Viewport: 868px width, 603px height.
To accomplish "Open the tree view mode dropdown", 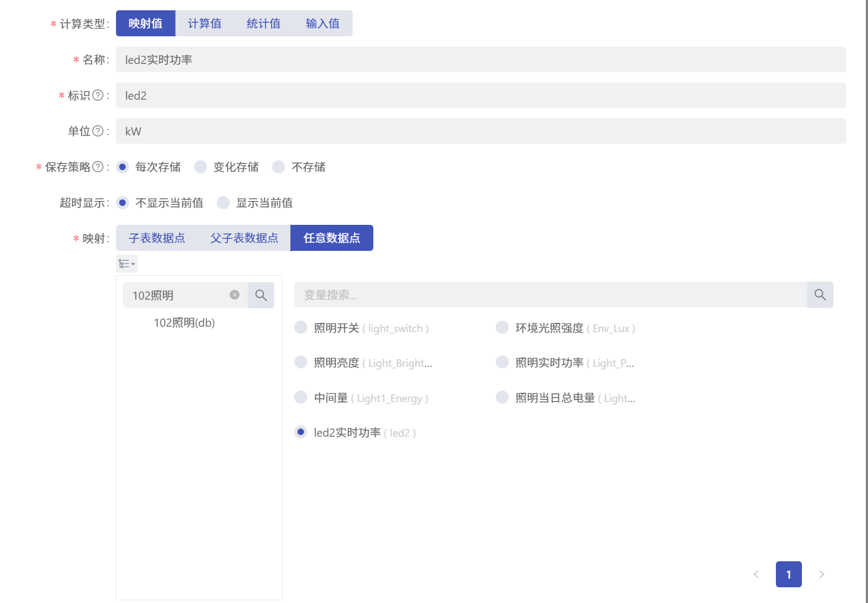I will (127, 264).
